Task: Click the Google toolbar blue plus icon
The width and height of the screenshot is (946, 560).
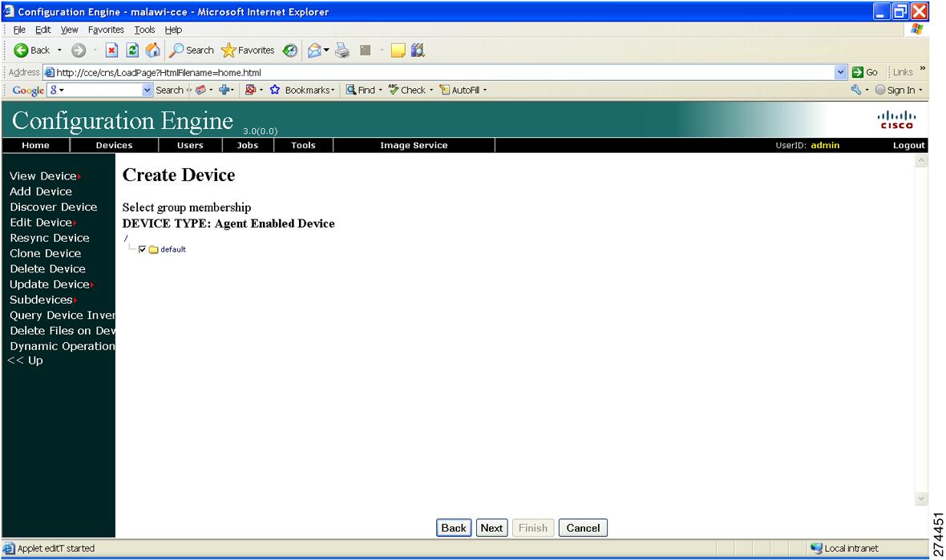Action: pyautogui.click(x=224, y=90)
